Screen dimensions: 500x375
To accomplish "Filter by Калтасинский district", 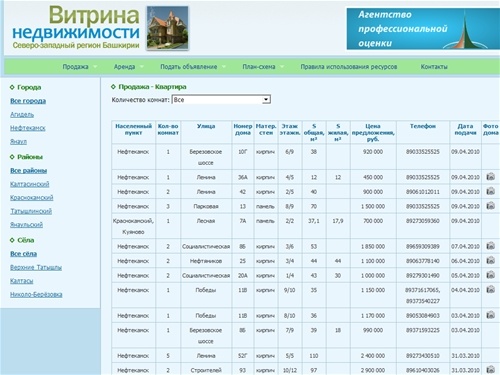I will (x=30, y=184).
